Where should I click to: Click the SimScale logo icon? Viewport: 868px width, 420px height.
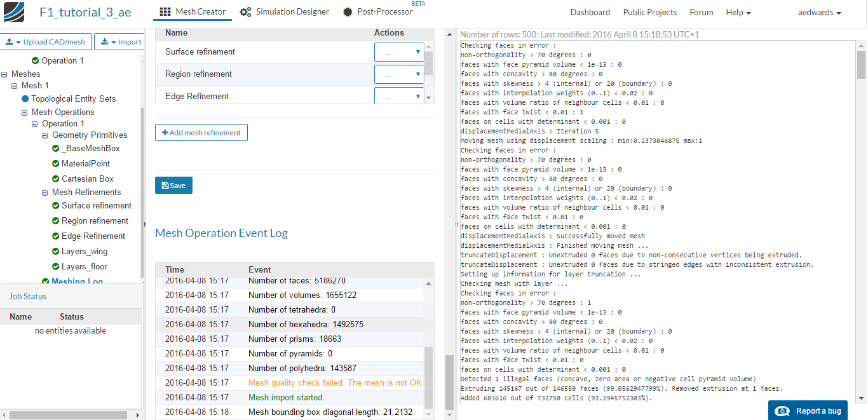(x=13, y=12)
